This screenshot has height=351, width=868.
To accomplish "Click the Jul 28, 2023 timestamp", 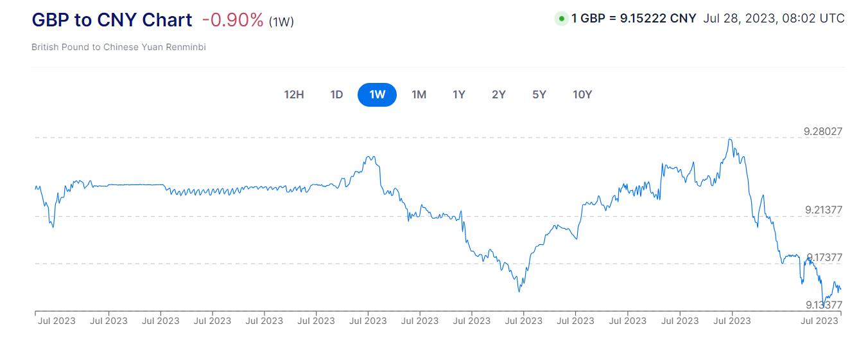I will (x=774, y=19).
